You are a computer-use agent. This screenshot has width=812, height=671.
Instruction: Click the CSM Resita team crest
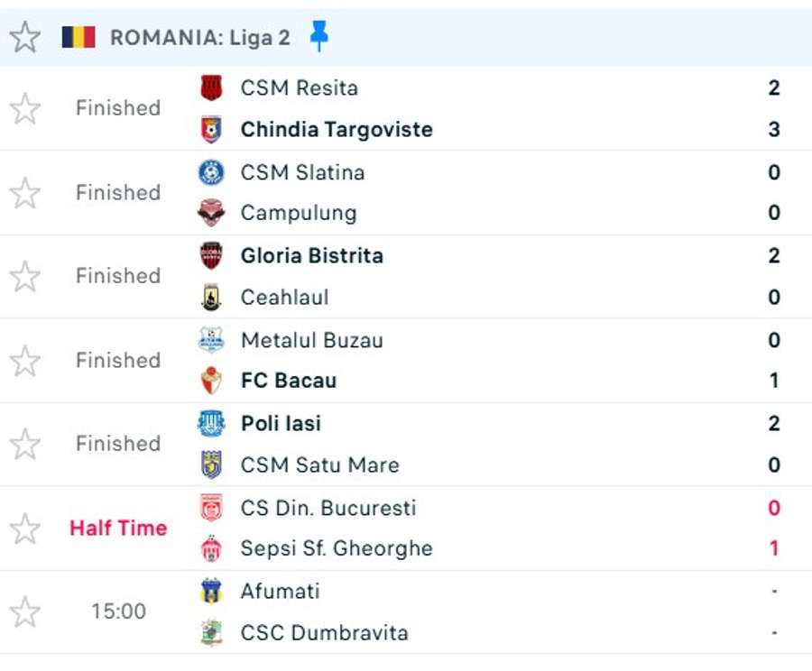pos(211,88)
